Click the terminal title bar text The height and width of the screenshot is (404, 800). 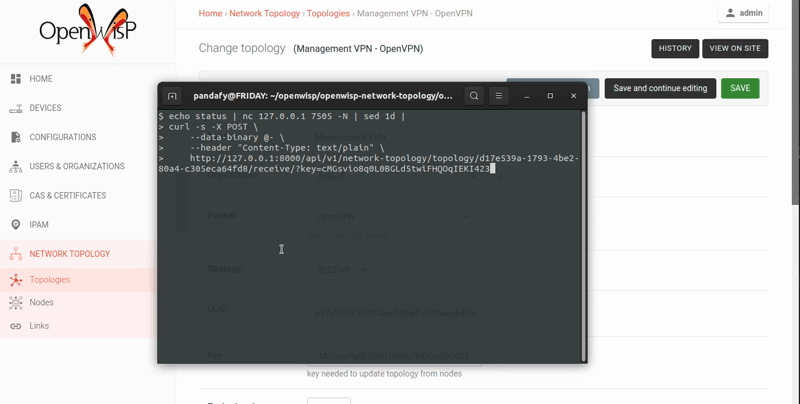click(323, 96)
